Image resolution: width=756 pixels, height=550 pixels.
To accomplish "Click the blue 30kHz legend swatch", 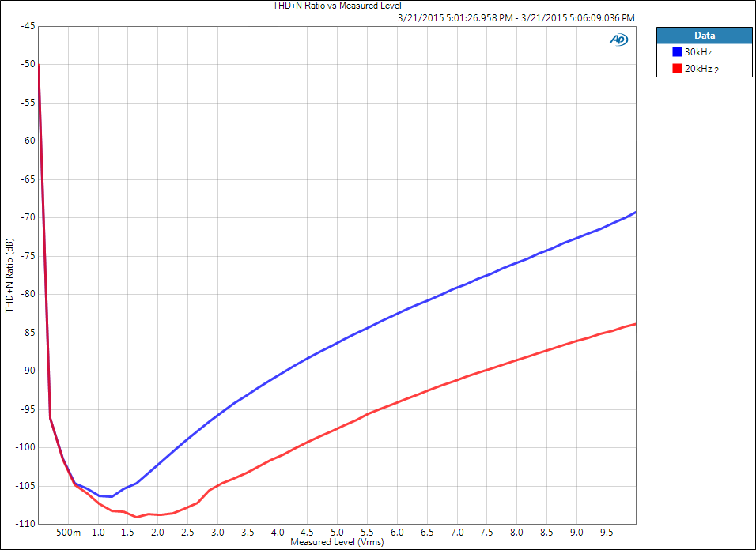I will (x=677, y=52).
